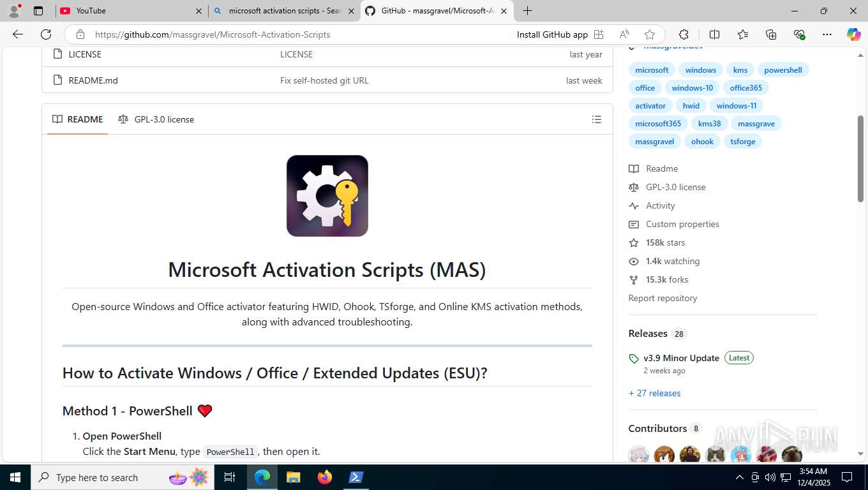Add page to favorites star icon
868x490 pixels.
tap(650, 34)
